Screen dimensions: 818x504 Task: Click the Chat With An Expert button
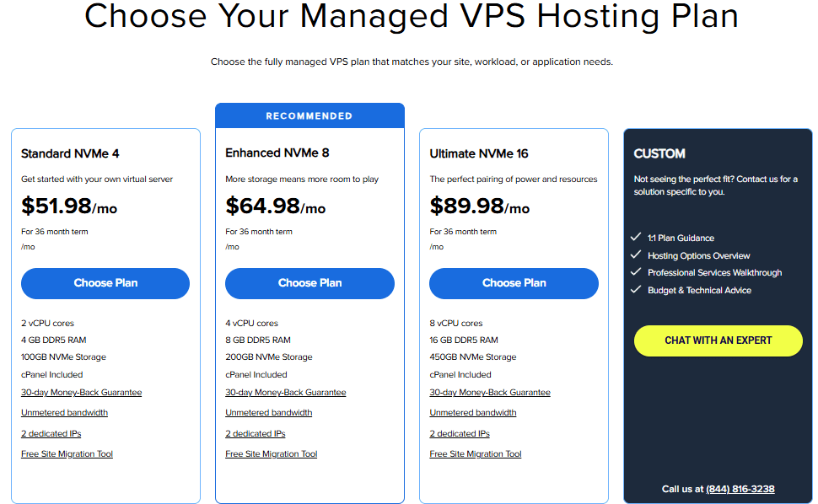pos(718,340)
